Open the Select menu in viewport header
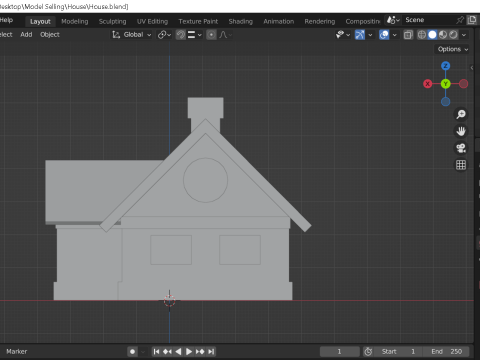480x360 pixels. pyautogui.click(x=6, y=35)
